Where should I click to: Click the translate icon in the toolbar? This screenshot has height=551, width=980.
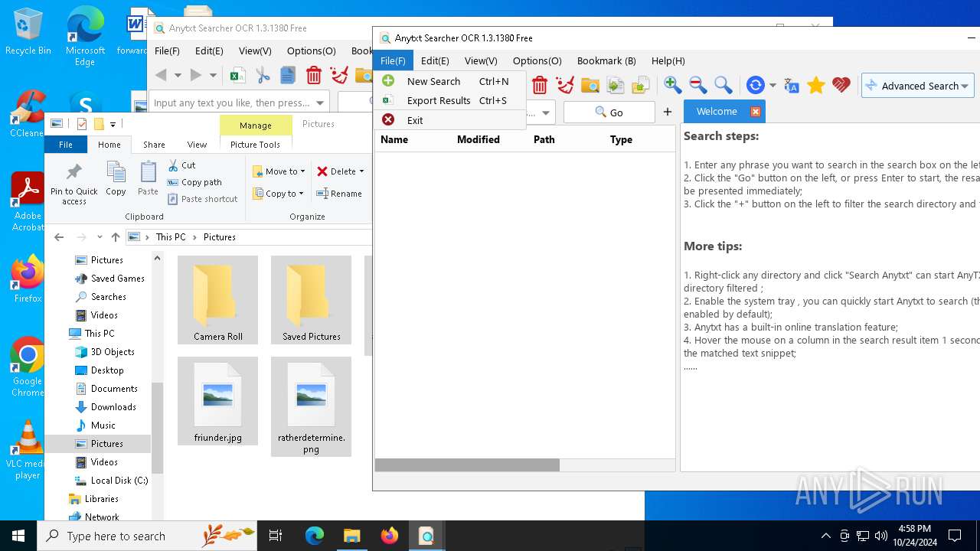792,85
